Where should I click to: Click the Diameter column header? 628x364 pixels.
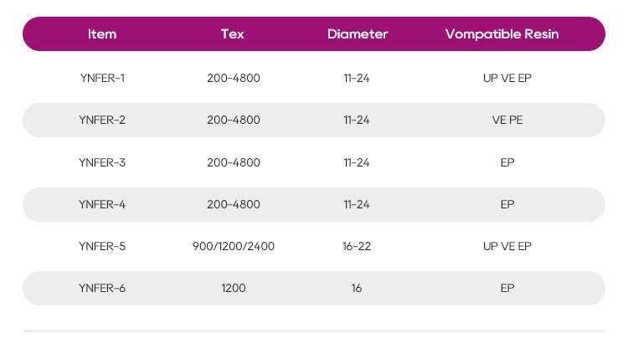358,34
